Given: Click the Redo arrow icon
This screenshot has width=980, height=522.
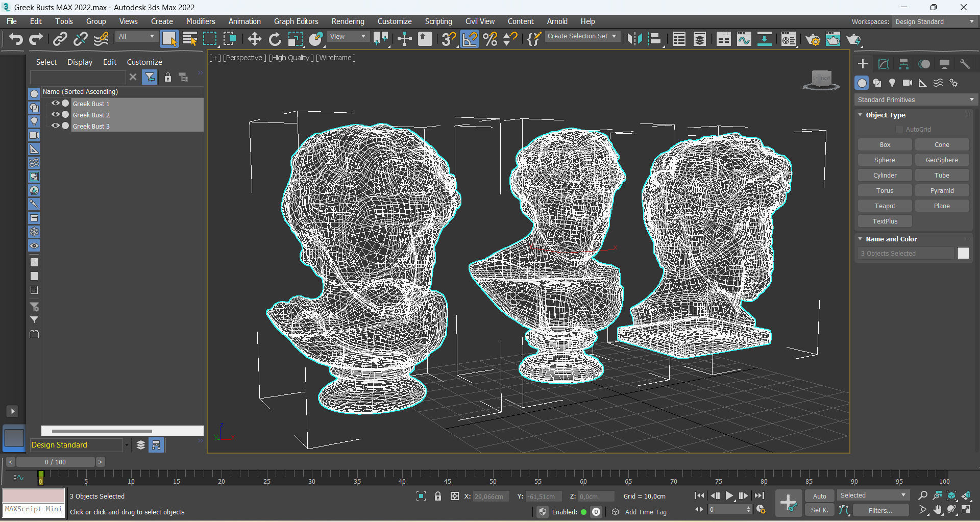Looking at the screenshot, I should point(36,39).
